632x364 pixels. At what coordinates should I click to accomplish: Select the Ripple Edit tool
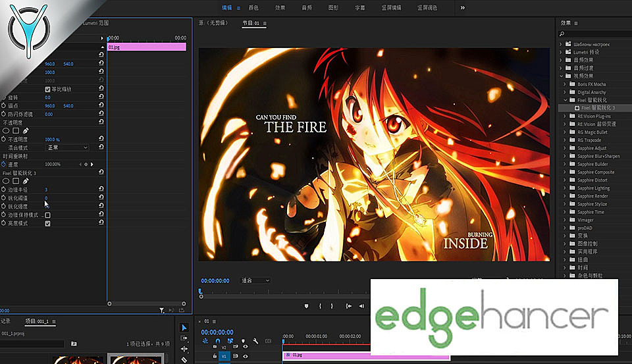point(184,349)
